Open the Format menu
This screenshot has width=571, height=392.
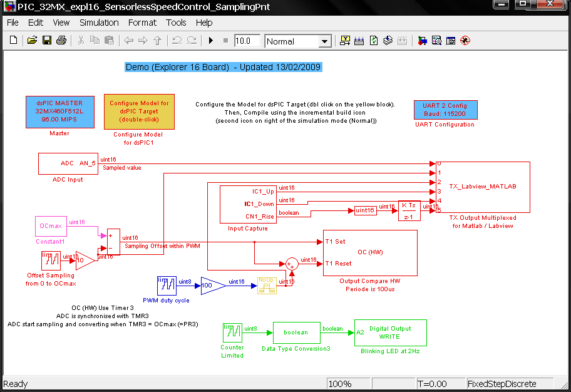pyautogui.click(x=142, y=23)
